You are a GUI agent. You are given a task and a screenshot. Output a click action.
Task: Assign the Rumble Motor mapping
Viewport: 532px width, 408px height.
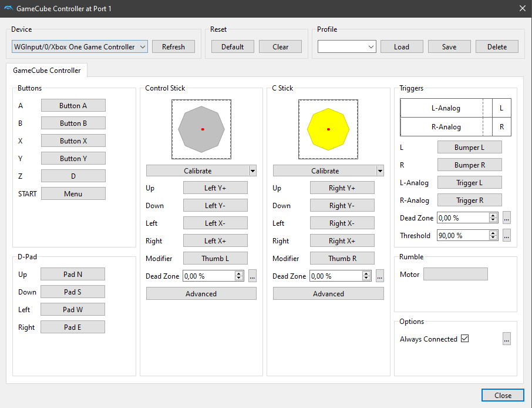coord(456,274)
